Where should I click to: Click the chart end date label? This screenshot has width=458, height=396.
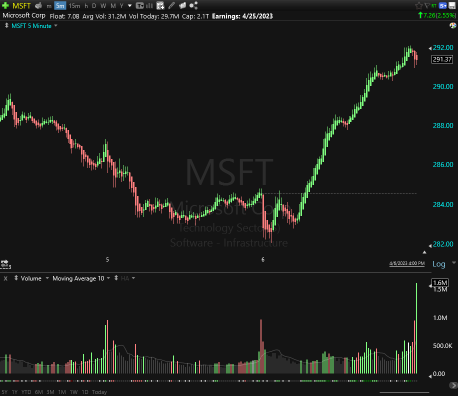407,263
